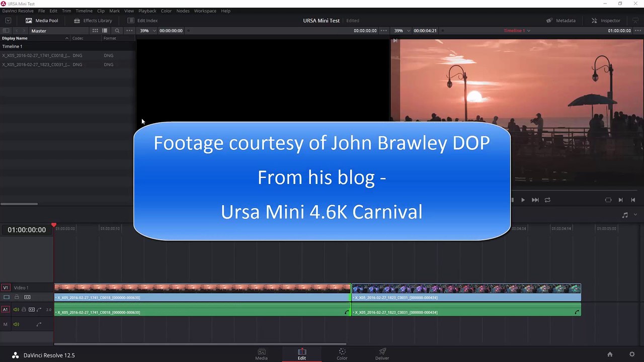Screen dimensions: 644x362
Task: Mute the master M track
Action: [x=16, y=324]
